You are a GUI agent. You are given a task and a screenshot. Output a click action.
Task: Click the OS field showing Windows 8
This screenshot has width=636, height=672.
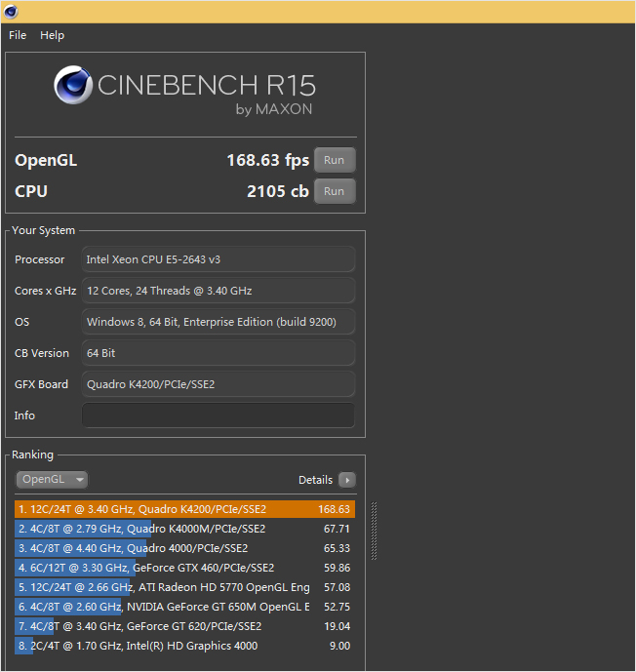219,322
